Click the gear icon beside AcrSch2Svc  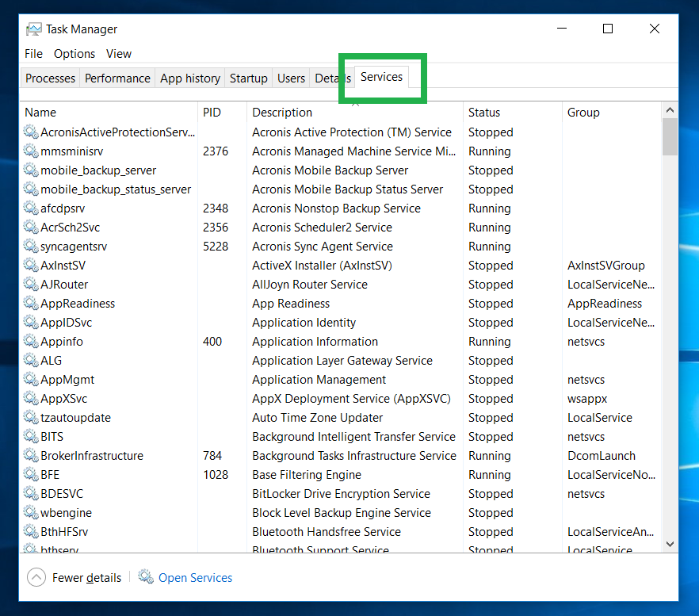[31, 227]
